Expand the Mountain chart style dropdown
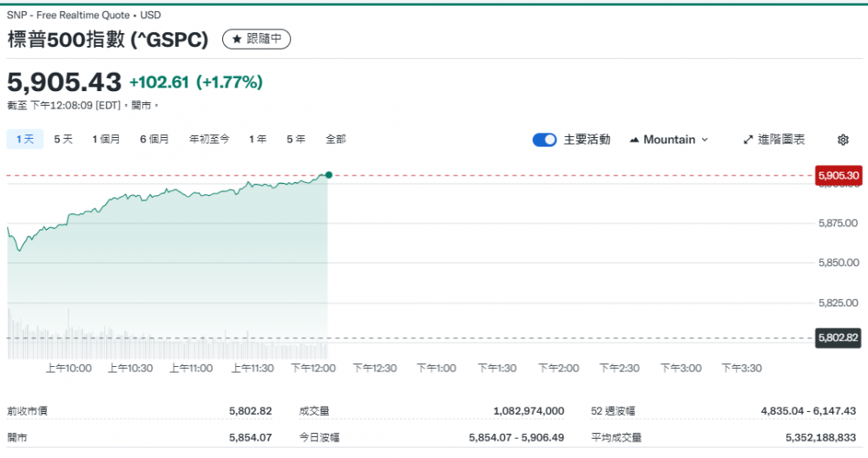Viewport: 868px width, 458px height. click(704, 140)
